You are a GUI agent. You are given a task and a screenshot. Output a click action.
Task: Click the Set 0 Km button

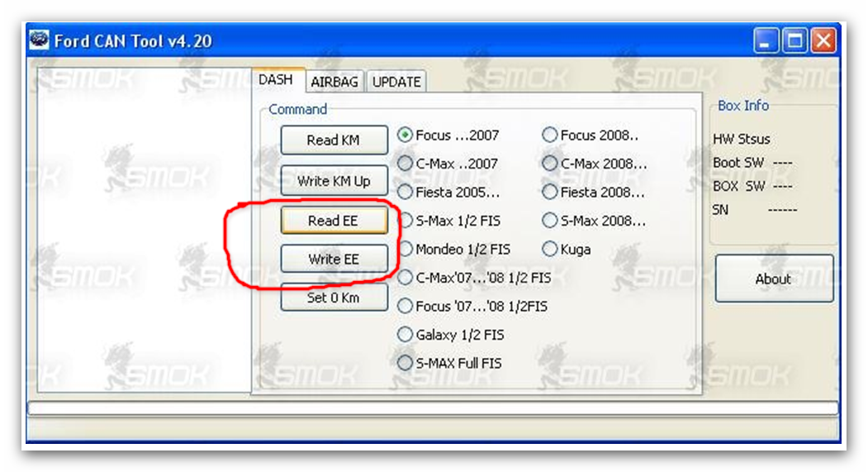[x=334, y=298]
